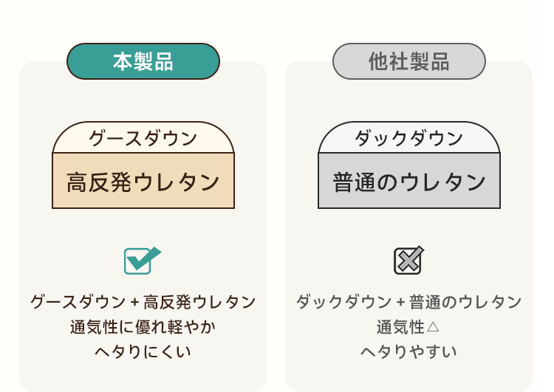
Task: Click the left card's cushion diagram
Action: point(143,165)
